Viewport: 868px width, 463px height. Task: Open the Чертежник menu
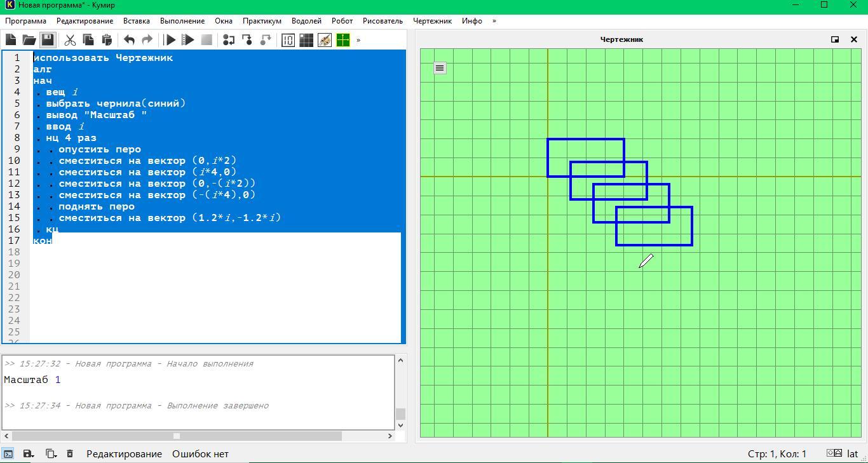432,21
